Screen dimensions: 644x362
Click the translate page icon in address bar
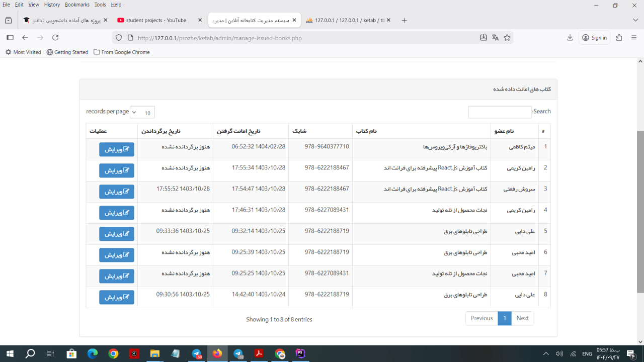496,38
